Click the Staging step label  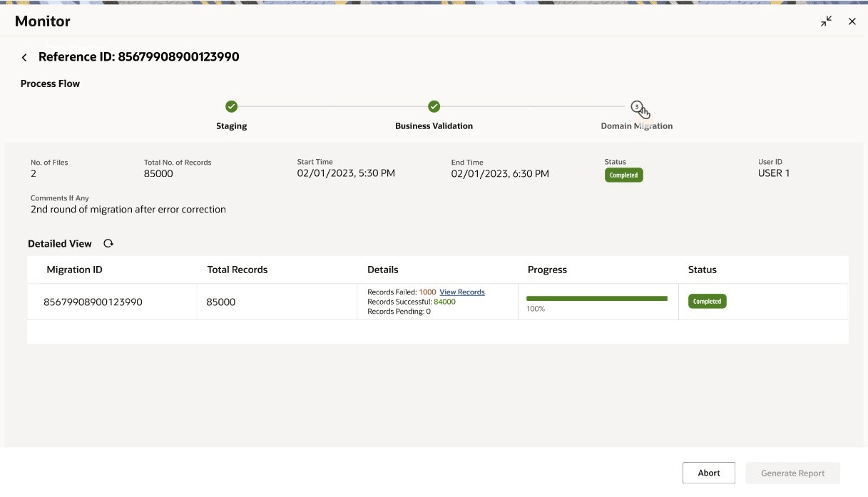(x=231, y=126)
